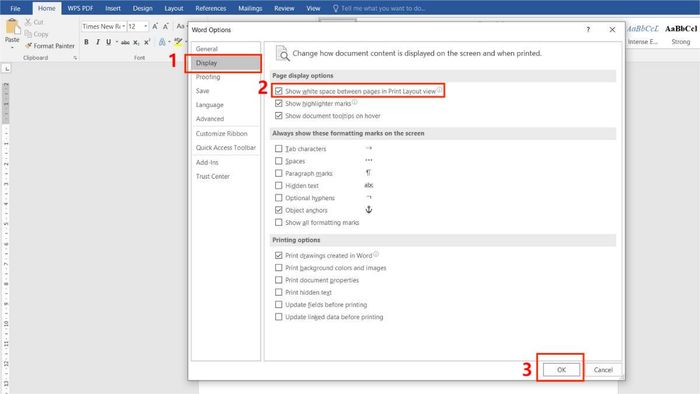Toggle Show highlighter marks checkbox
Image resolution: width=700 pixels, height=394 pixels.
tap(279, 103)
